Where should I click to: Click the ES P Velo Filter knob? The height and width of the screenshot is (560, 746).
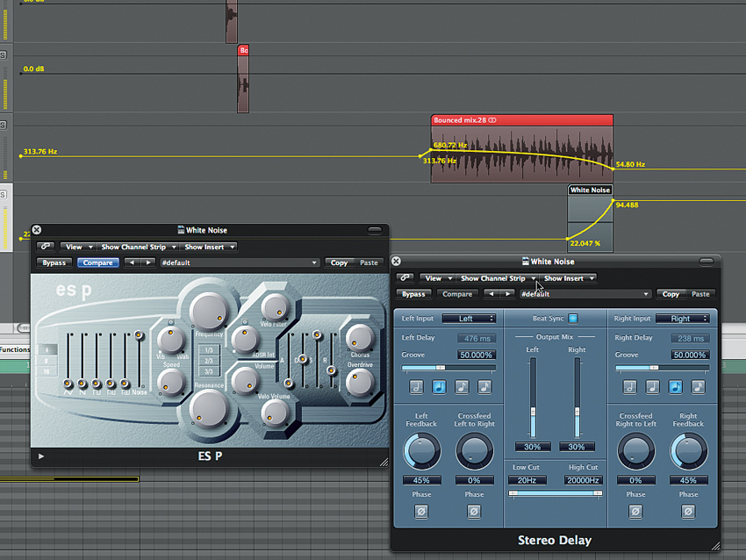pyautogui.click(x=275, y=307)
